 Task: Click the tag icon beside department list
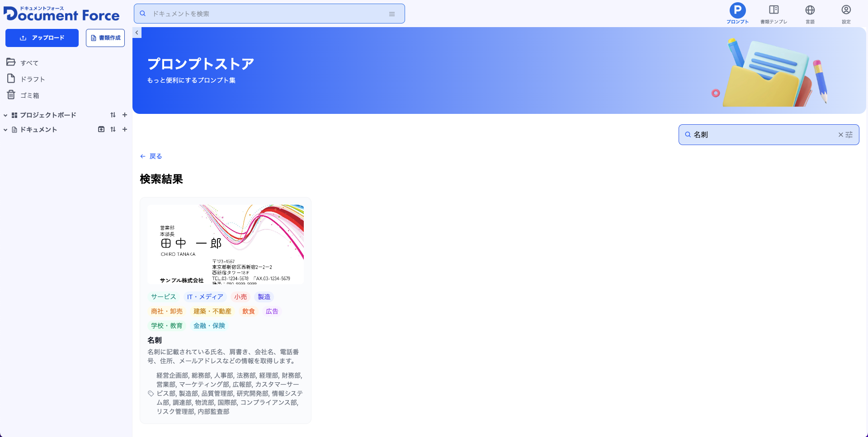pyautogui.click(x=151, y=394)
